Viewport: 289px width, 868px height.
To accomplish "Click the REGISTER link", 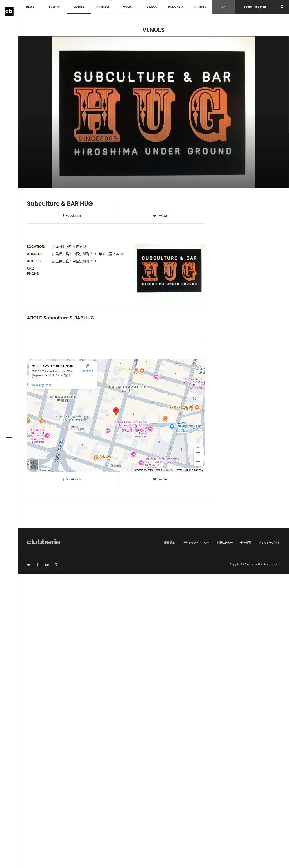I will tap(260, 7).
